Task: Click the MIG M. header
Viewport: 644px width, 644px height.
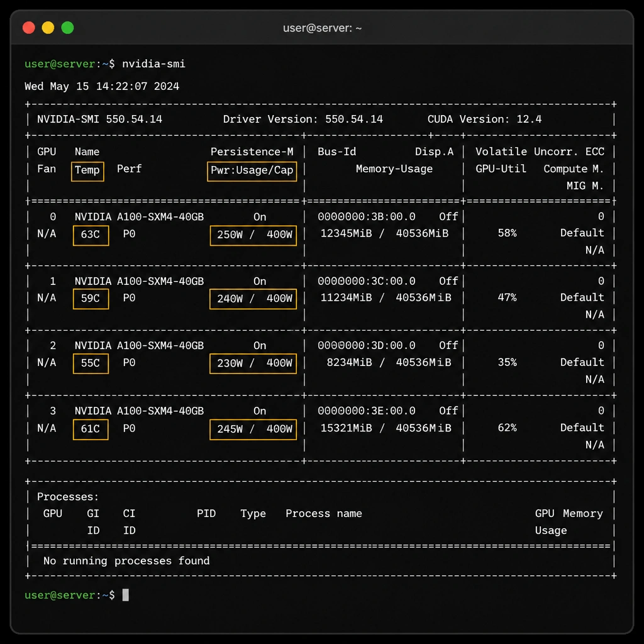Action: pos(586,186)
